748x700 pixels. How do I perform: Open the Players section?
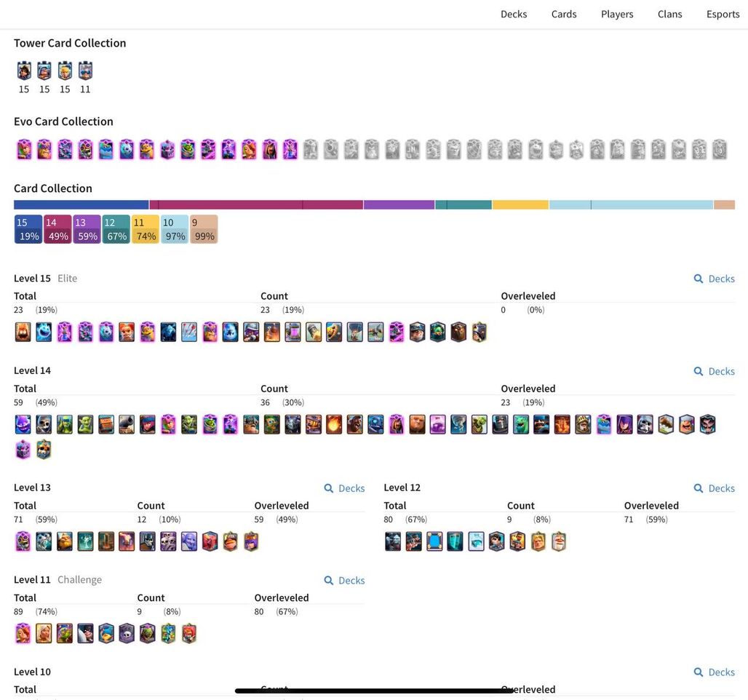(617, 15)
